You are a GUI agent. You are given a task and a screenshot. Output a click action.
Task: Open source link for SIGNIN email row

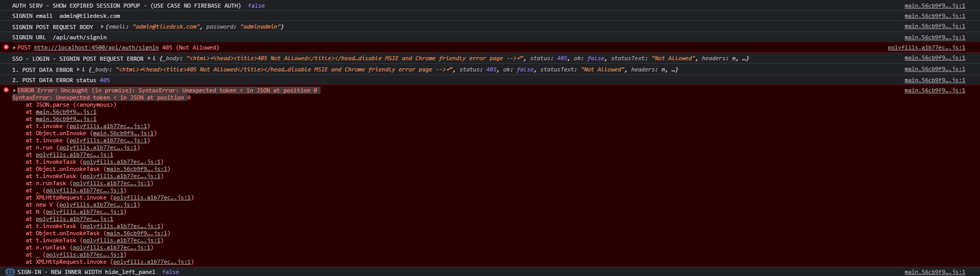click(935, 16)
